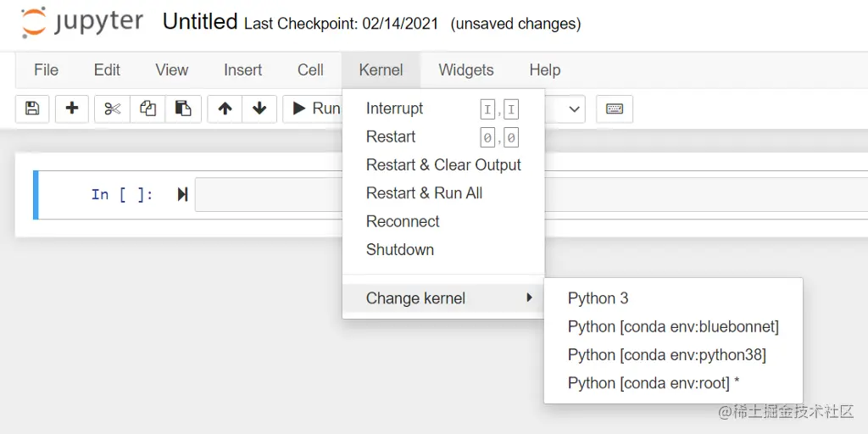
Task: Move the cell up with arrow icon
Action: tap(225, 108)
